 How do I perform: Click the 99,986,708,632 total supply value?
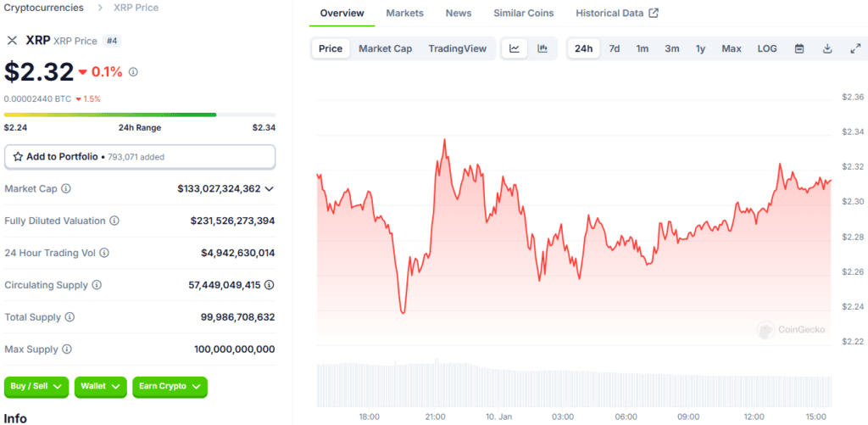(x=238, y=317)
